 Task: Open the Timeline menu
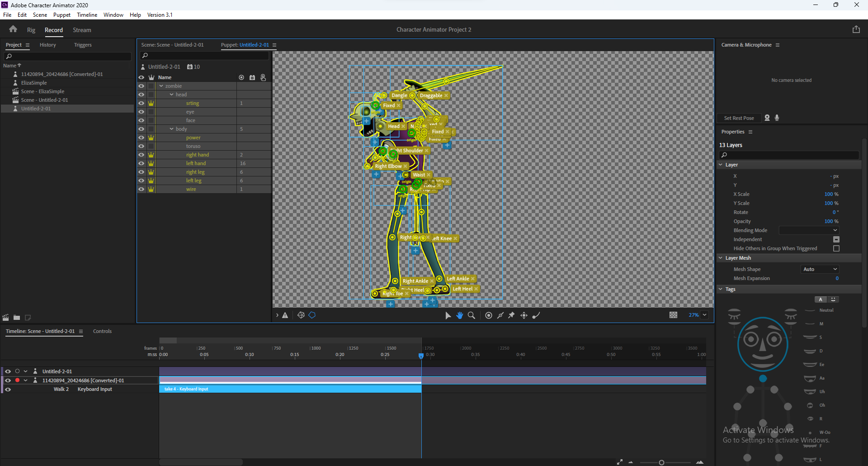(87, 15)
